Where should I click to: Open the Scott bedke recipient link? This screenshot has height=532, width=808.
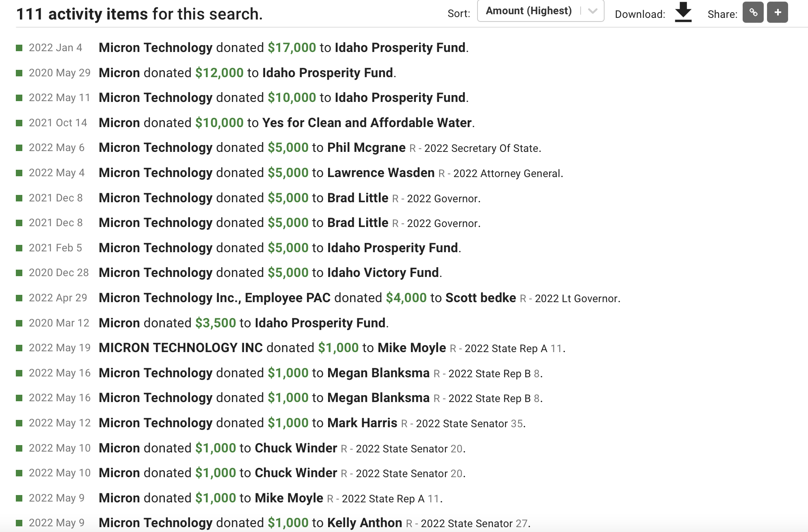click(481, 298)
